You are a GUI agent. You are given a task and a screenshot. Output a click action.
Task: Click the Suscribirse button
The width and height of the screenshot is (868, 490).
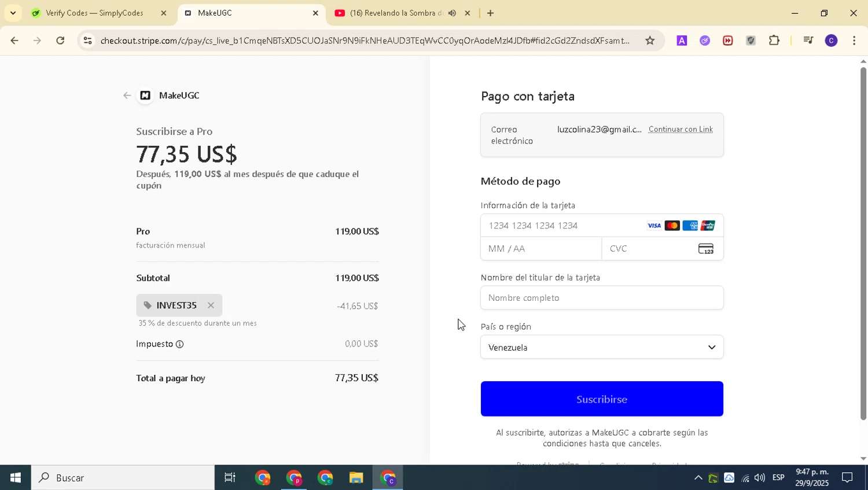coord(602,399)
